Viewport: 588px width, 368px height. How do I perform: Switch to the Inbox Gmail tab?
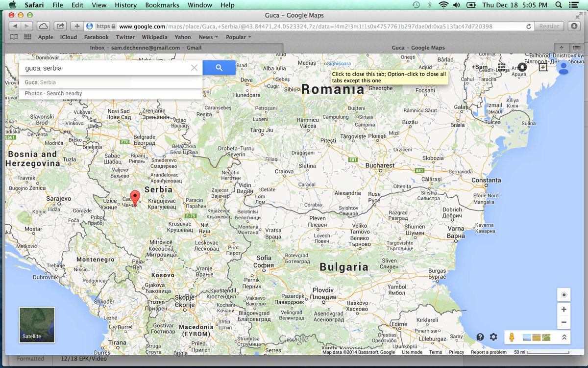pyautogui.click(x=145, y=48)
